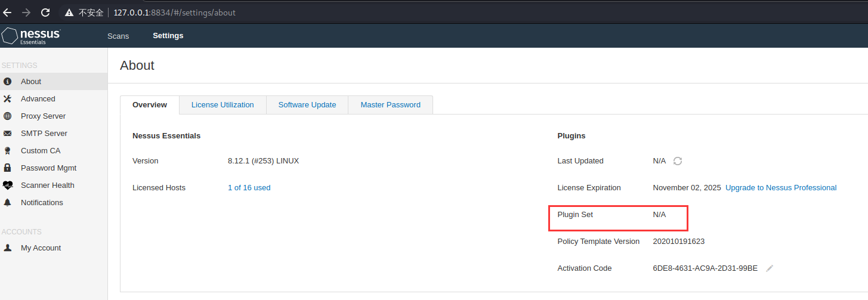This screenshot has height=300, width=868.
Task: Click the Plugins section heading
Action: (572, 136)
